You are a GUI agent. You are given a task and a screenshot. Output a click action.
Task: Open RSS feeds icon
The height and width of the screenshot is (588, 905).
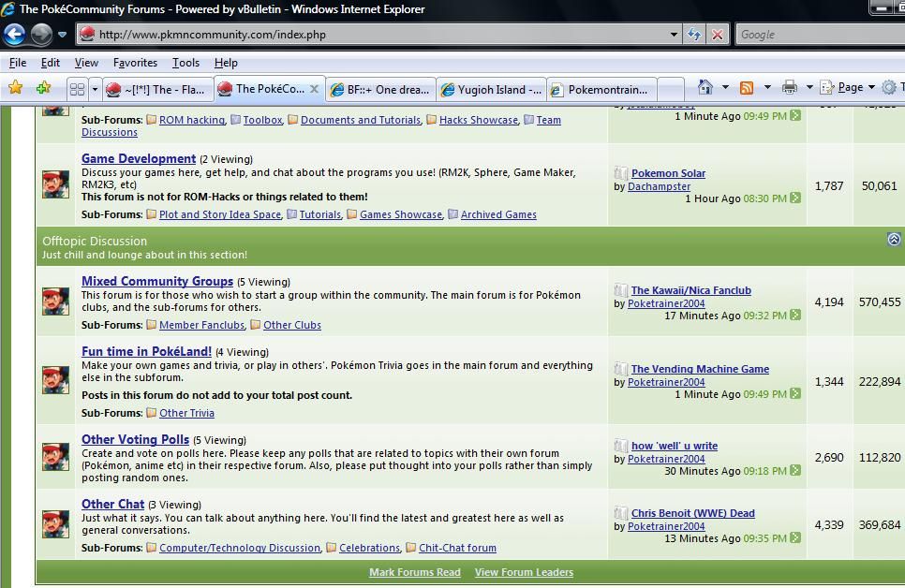(x=747, y=87)
